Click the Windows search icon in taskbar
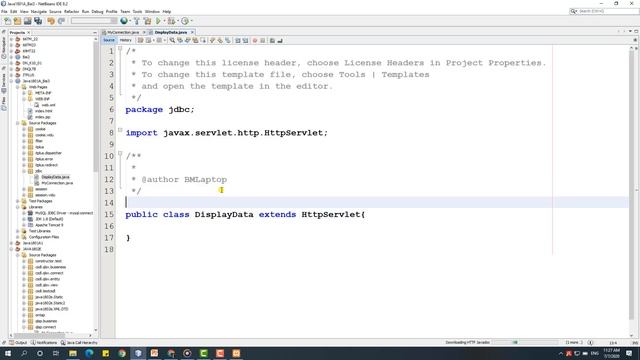 [x=24, y=353]
